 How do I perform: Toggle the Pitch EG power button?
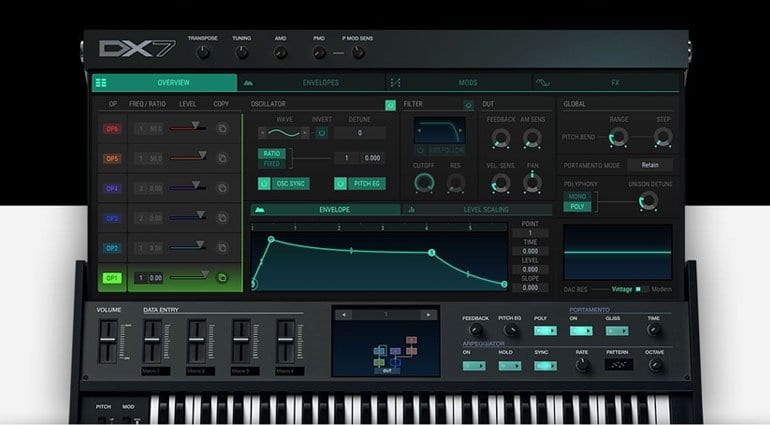(340, 184)
